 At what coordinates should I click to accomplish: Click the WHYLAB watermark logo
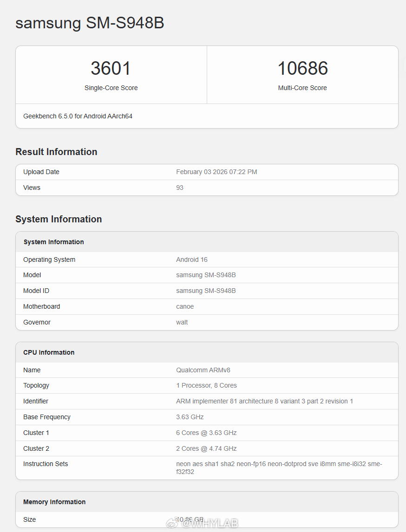pyautogui.click(x=203, y=523)
